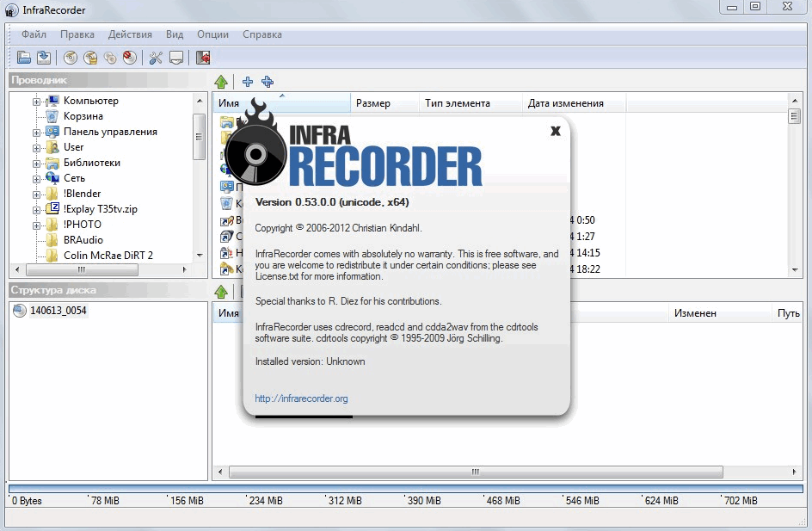Sort by Имя column in explorer list
Screen dimensions: 812x531
coord(282,103)
